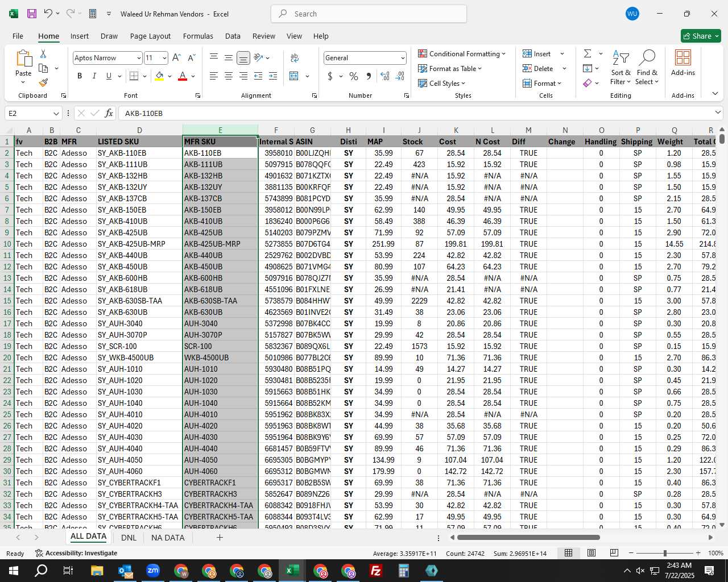Image resolution: width=728 pixels, height=582 pixels.
Task: Switch to Normal view in status bar
Action: click(568, 552)
